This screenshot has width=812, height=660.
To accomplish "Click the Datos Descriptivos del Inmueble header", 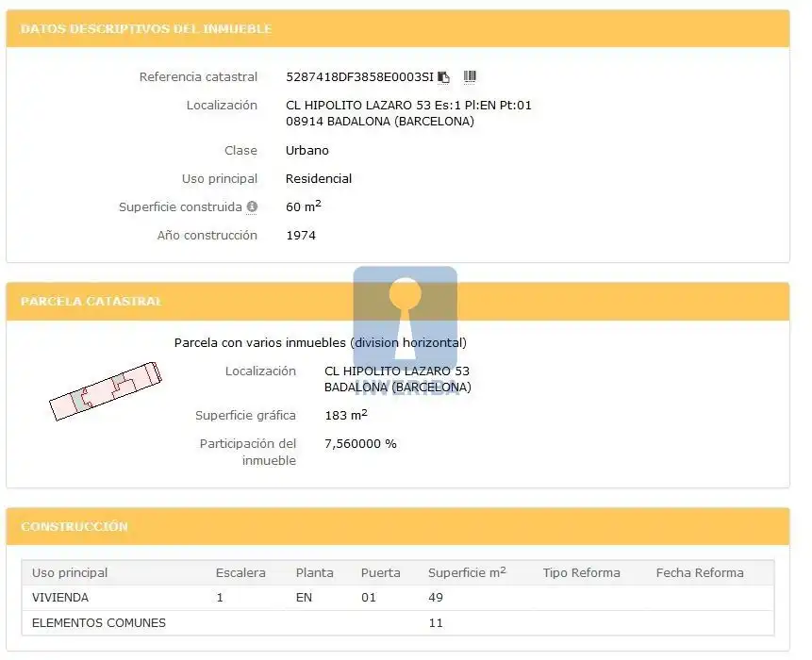I will coord(146,29).
